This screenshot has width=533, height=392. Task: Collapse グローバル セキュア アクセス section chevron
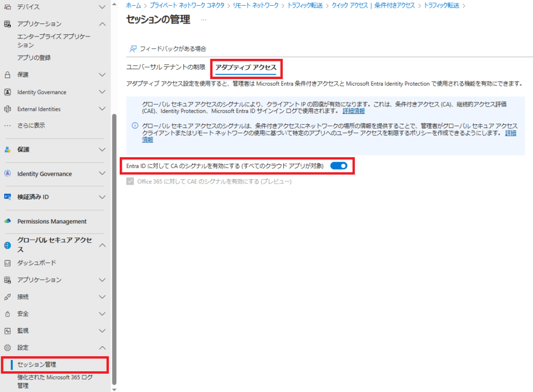tap(102, 245)
